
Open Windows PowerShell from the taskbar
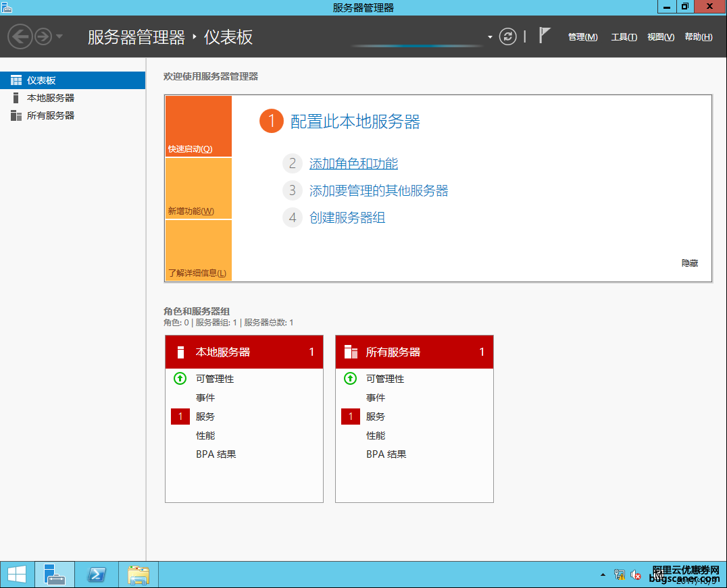(97, 574)
